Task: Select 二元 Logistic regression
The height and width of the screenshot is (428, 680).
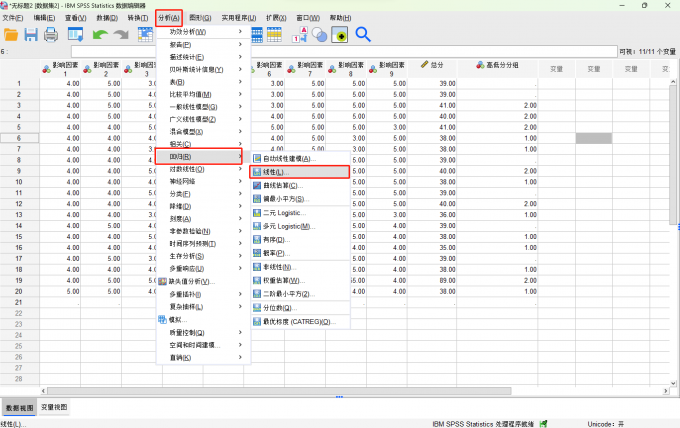Action: (300, 213)
